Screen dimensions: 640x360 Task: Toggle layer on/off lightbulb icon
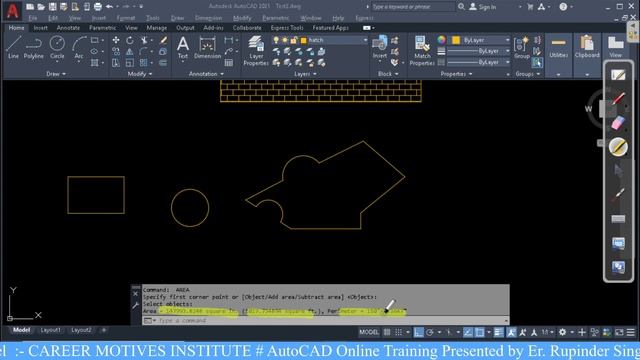(x=276, y=40)
